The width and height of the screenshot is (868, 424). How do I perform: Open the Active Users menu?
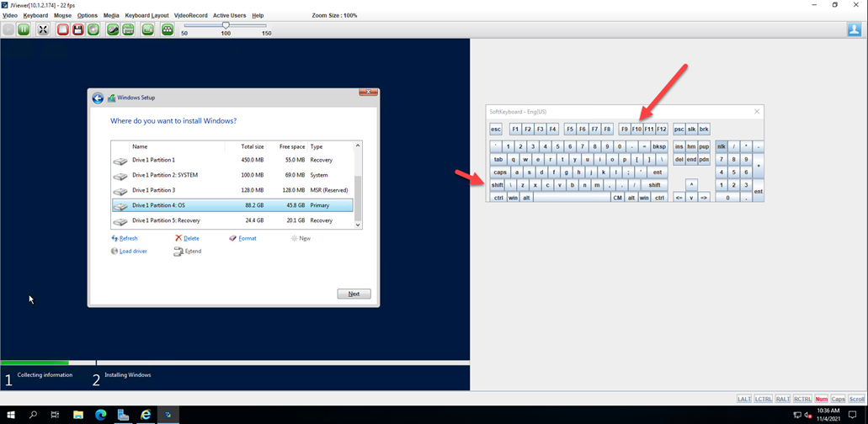point(229,15)
